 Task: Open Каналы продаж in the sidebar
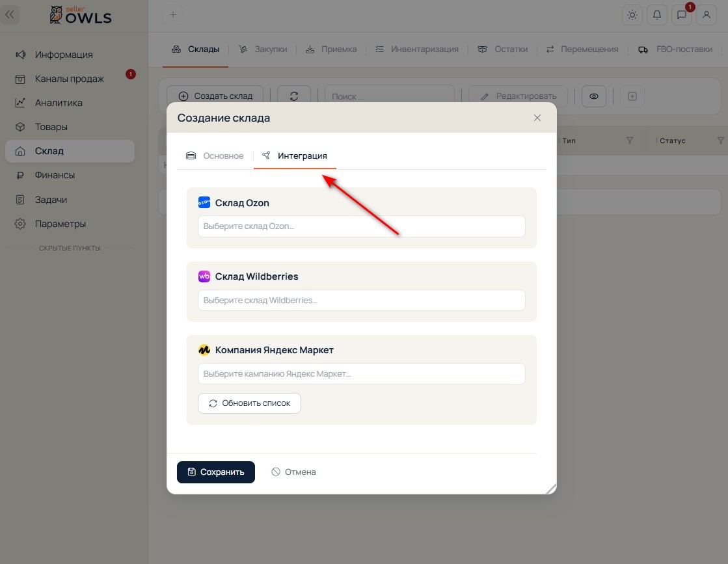(x=70, y=79)
